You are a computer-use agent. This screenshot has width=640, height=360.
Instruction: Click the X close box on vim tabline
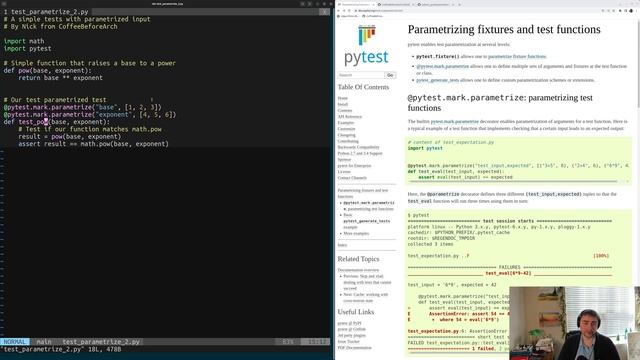[324, 12]
